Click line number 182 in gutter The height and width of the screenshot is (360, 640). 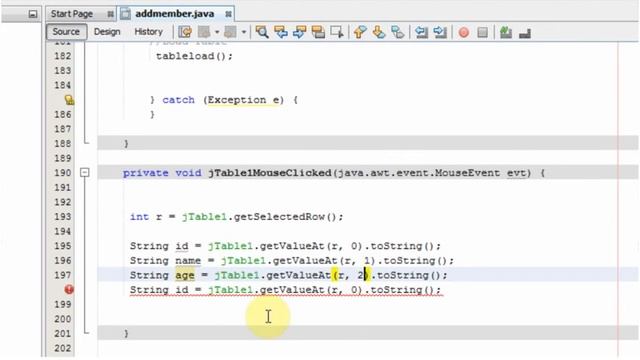click(63, 56)
